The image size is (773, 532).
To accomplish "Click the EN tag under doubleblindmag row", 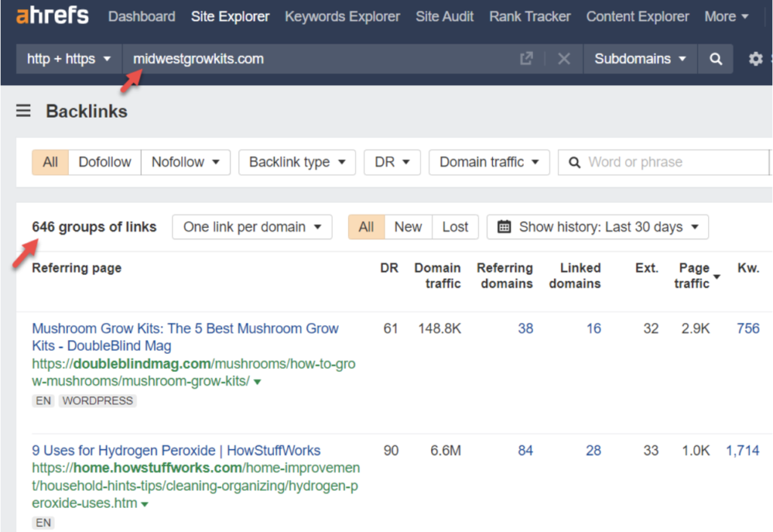I will pos(43,401).
